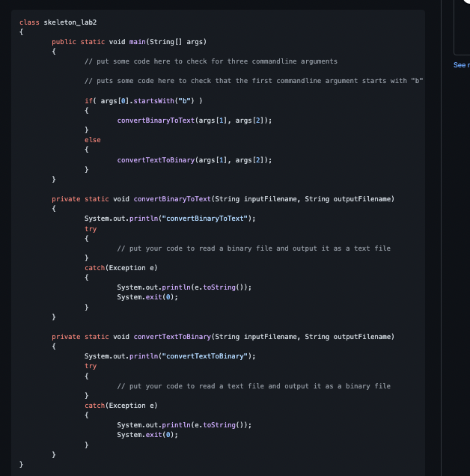The width and height of the screenshot is (470, 476).
Task: Click the 'convertTextToBinary(args[1], args[2]);' call
Action: pos(195,160)
